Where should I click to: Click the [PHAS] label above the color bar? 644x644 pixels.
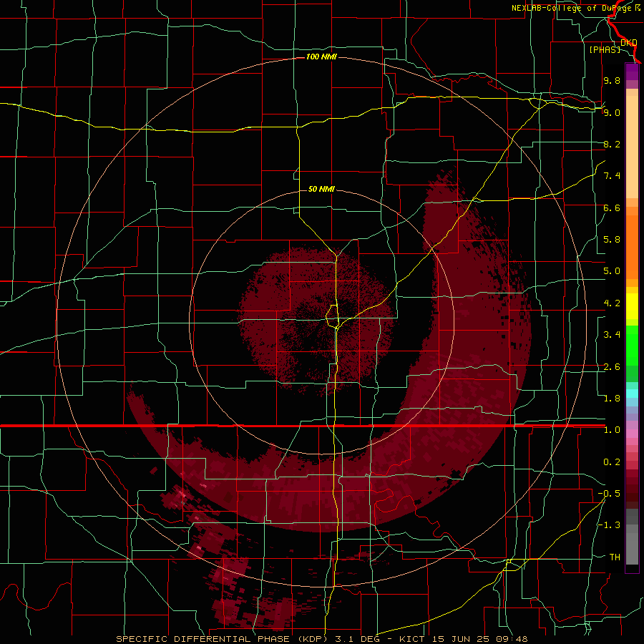tap(605, 49)
